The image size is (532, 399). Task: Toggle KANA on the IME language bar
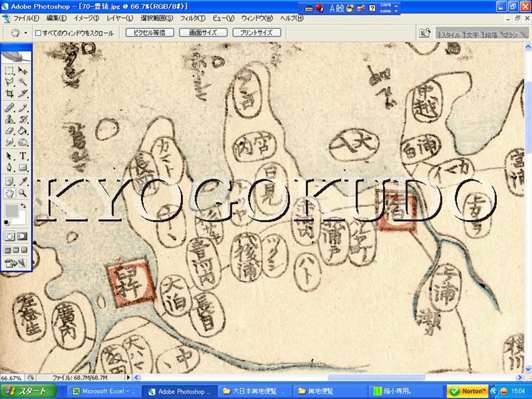[x=385, y=11]
